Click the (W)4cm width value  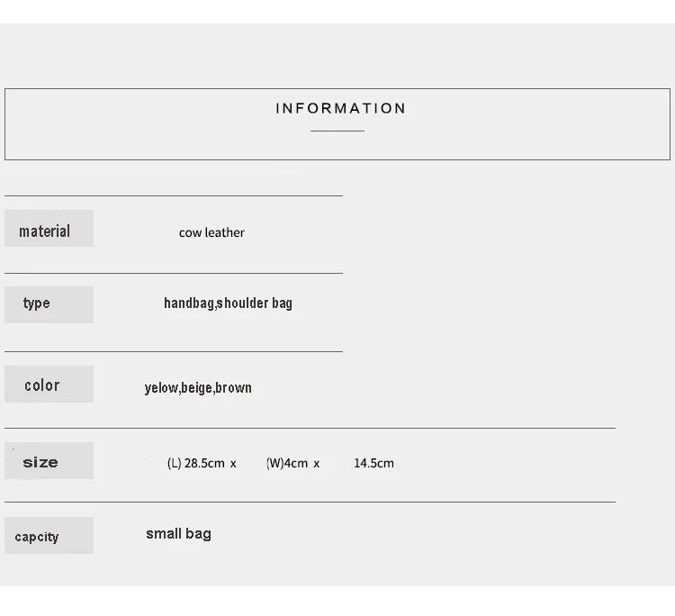(287, 463)
